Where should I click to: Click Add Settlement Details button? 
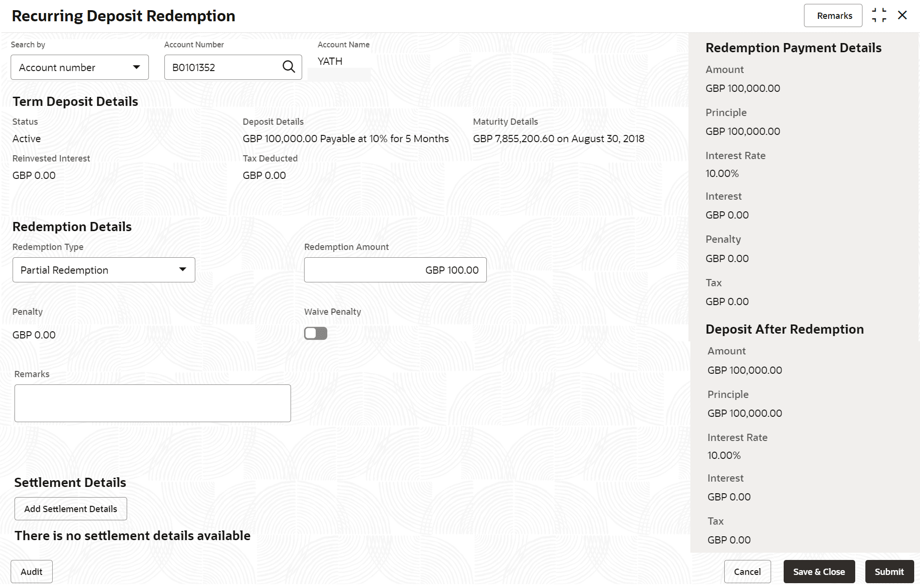coord(71,509)
